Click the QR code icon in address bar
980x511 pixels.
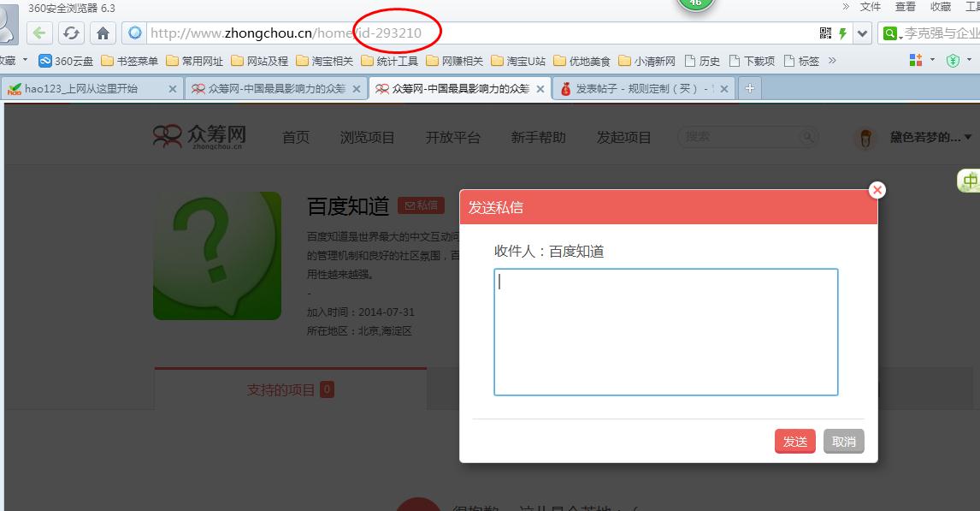pos(825,33)
